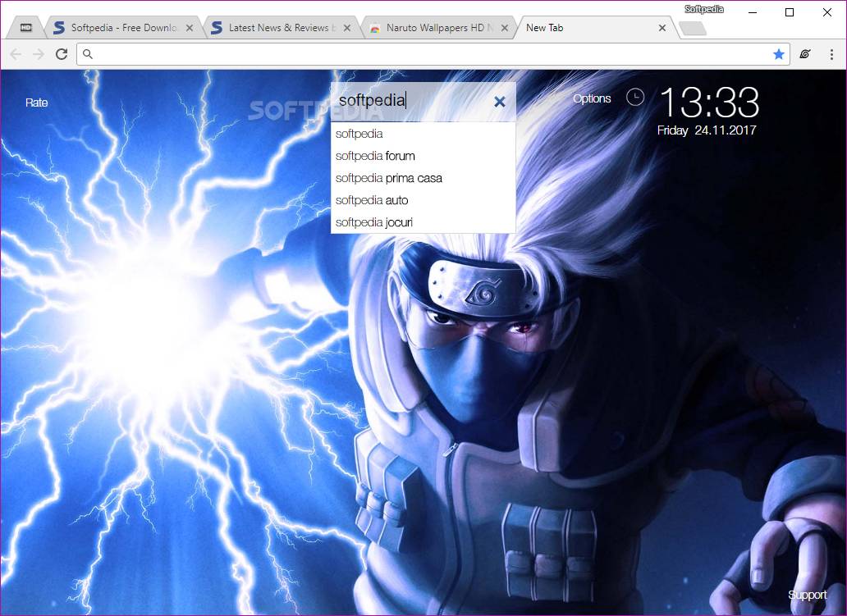
Task: Toggle the bookmark star in the address bar
Action: pyautogui.click(x=778, y=54)
